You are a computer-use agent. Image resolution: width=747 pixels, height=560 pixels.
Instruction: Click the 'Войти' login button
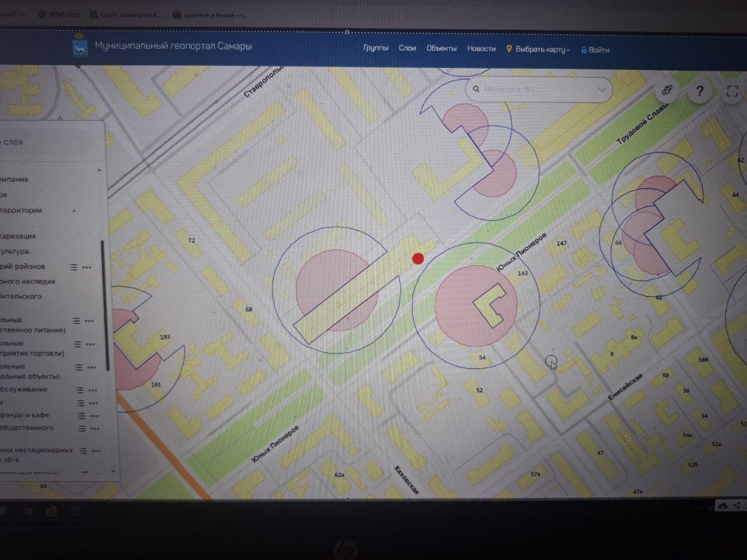tap(595, 50)
